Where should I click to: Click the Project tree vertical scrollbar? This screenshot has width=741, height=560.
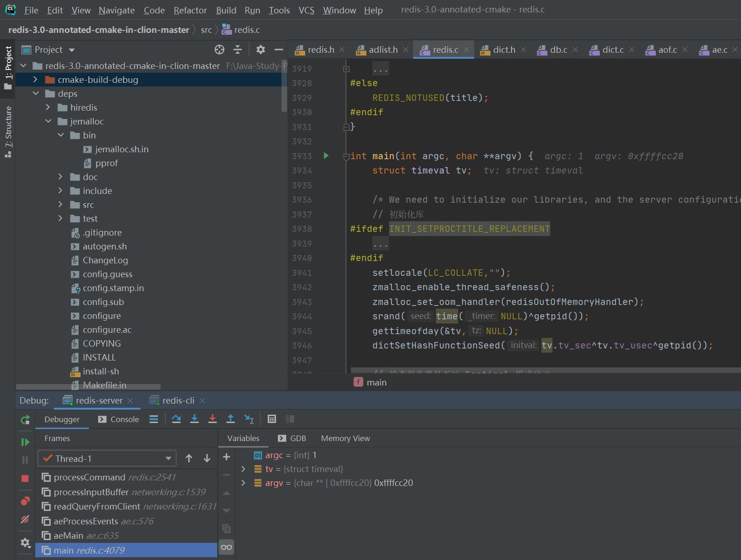(284, 86)
